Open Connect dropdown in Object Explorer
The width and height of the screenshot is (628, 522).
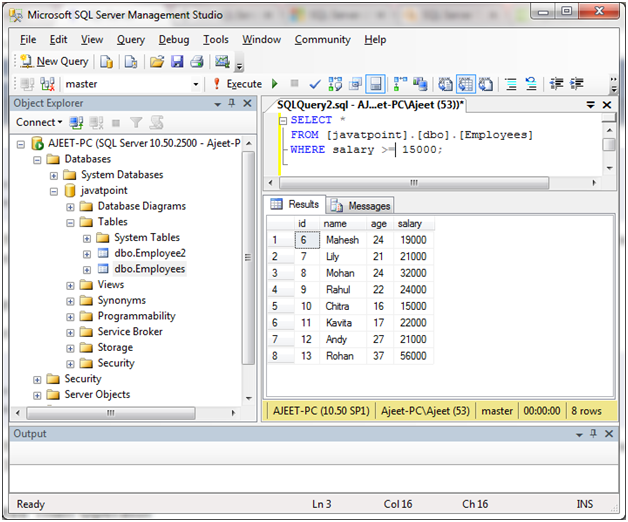click(x=39, y=122)
